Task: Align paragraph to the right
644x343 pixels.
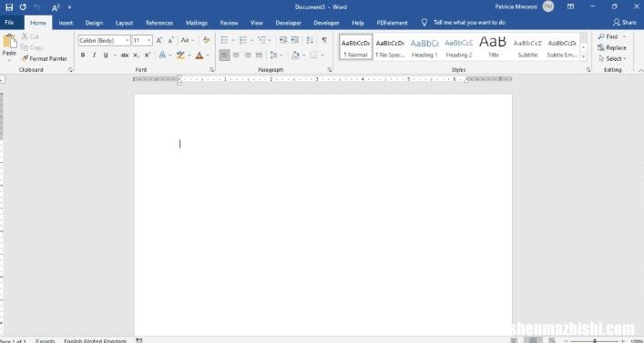Action: pyautogui.click(x=247, y=55)
